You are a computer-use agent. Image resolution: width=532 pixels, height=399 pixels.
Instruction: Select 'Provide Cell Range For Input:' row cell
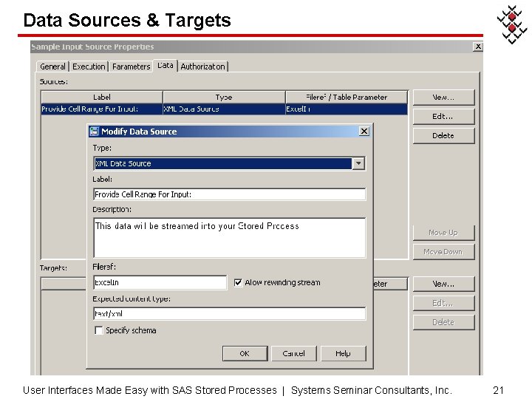coord(102,109)
